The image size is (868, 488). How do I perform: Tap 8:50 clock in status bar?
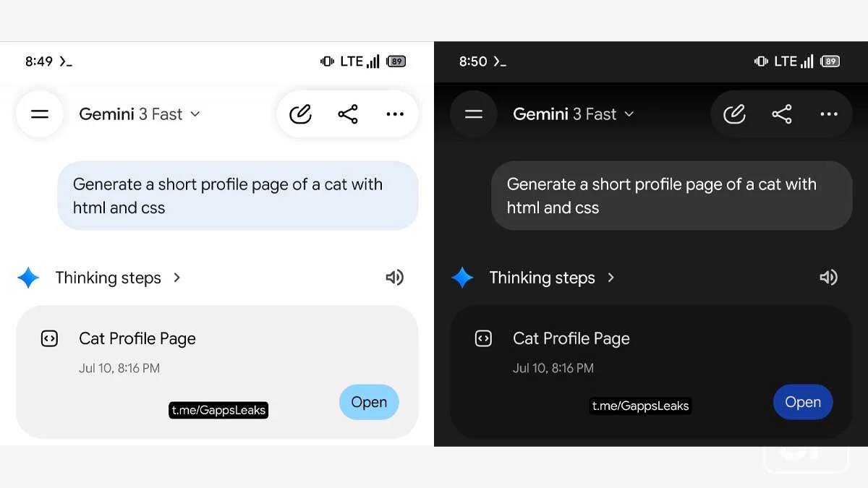(473, 61)
